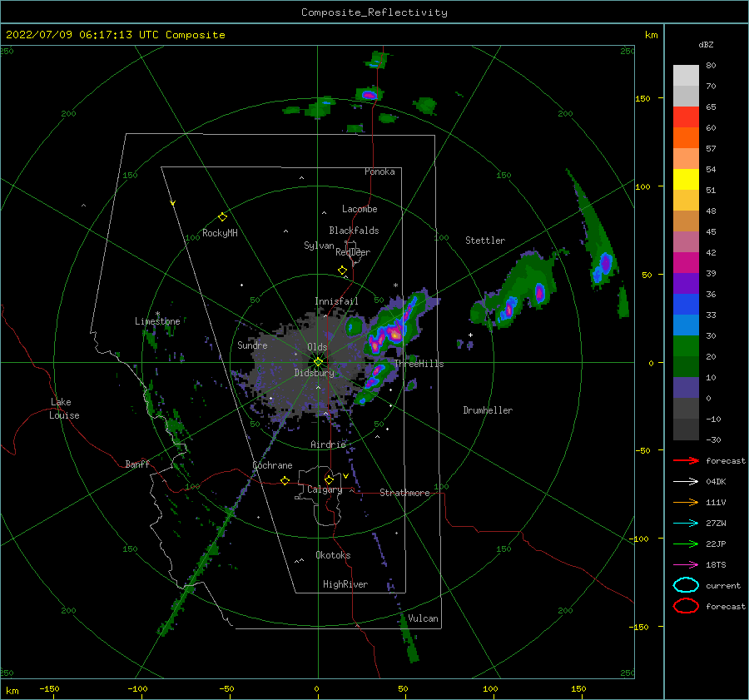Click the Vulcan town label

(423, 618)
